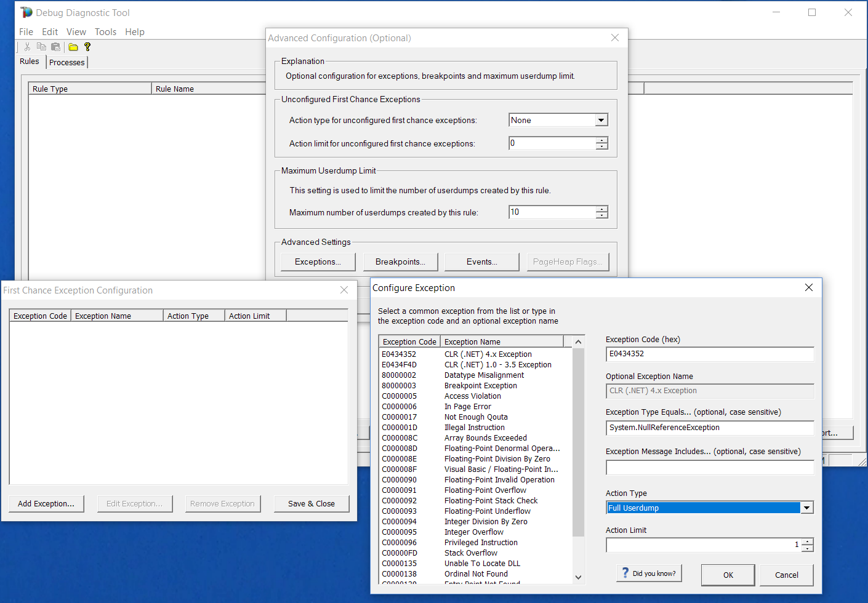This screenshot has width=868, height=603.
Task: Switch to the Rules tab
Action: 30,62
